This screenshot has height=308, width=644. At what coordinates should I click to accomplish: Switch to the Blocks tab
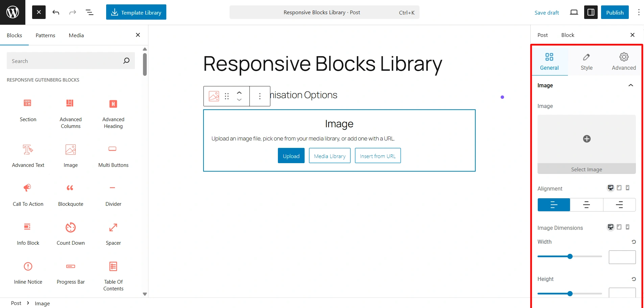15,35
